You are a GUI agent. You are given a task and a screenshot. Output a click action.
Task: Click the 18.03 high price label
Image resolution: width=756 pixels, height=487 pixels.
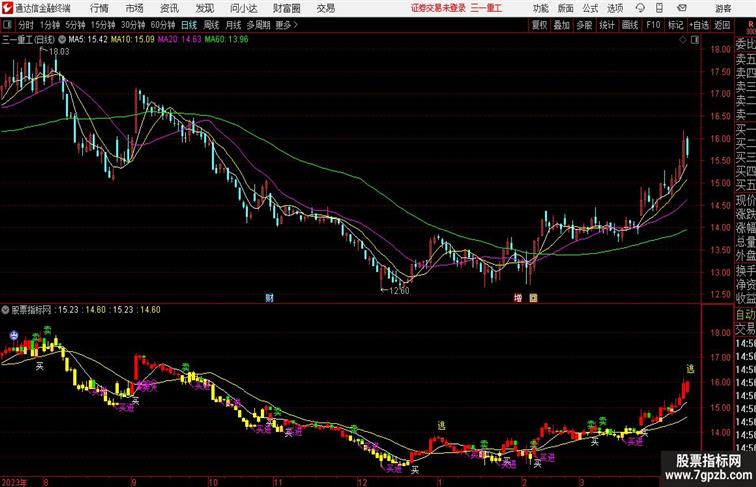[x=59, y=52]
